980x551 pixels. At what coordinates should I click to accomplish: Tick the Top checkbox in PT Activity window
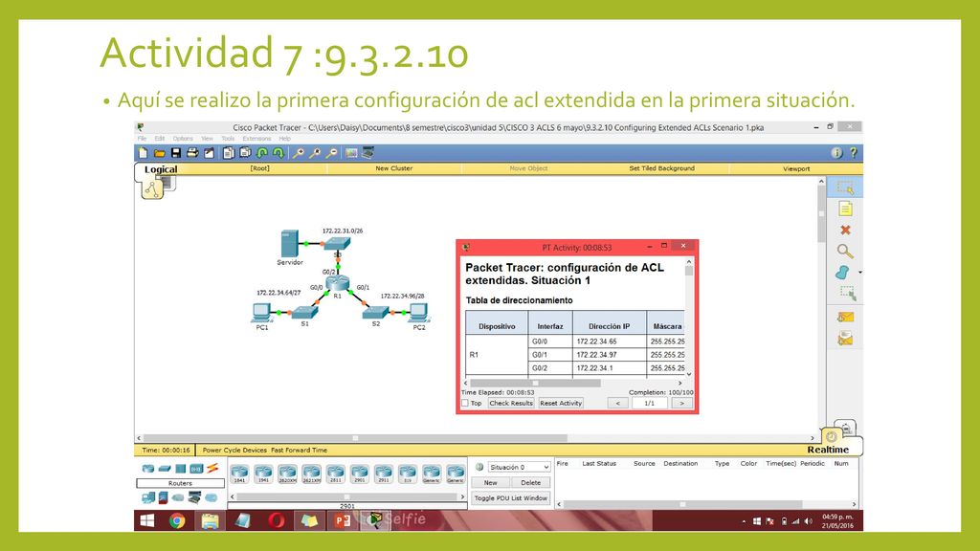pyautogui.click(x=465, y=403)
